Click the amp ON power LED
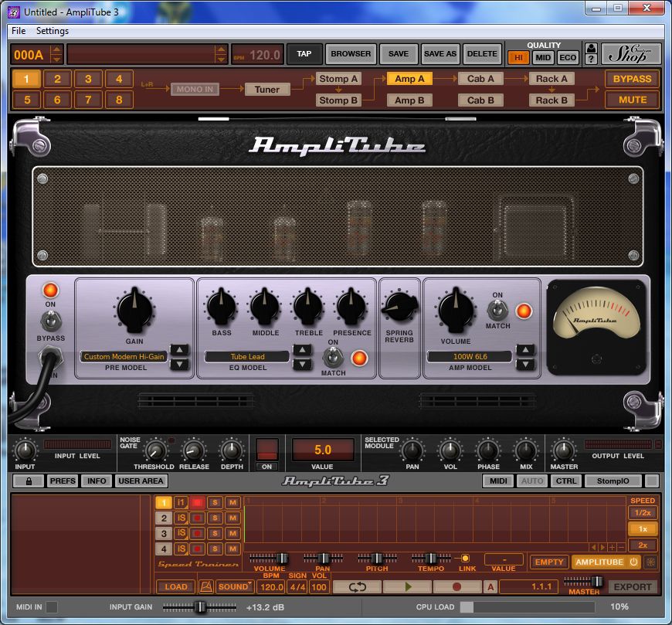The height and width of the screenshot is (625, 672). pos(50,290)
